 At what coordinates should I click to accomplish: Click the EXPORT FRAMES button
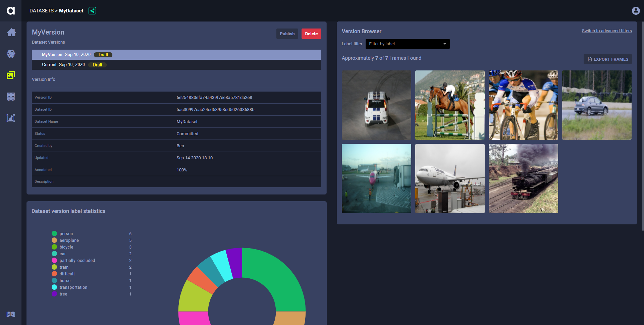point(607,59)
